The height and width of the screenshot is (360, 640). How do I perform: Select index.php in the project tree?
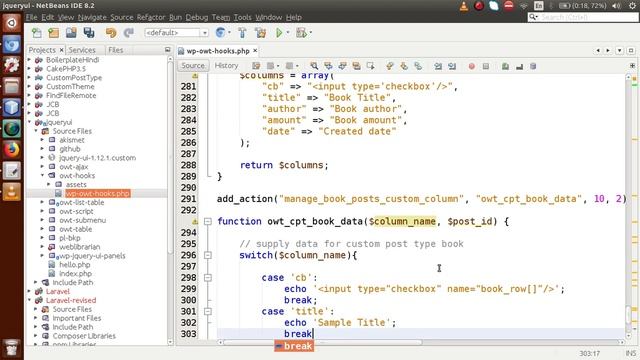[76, 273]
